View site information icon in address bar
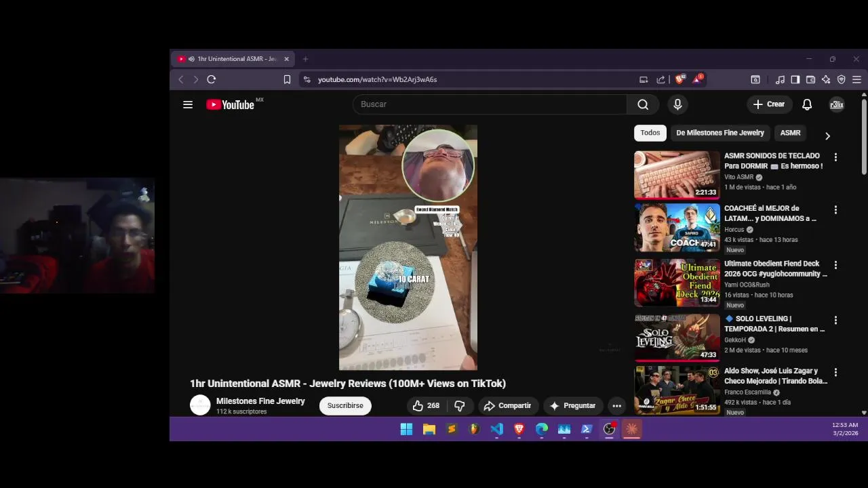The image size is (868, 488). [x=307, y=79]
